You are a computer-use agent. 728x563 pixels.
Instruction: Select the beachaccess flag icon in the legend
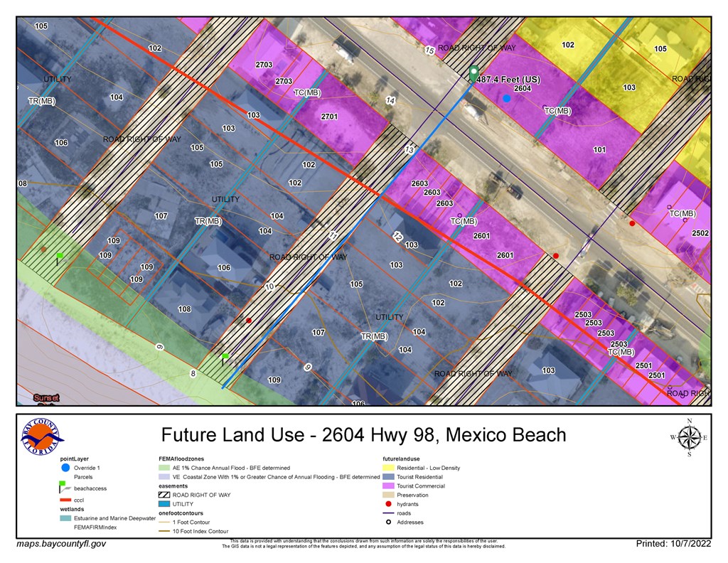point(65,487)
